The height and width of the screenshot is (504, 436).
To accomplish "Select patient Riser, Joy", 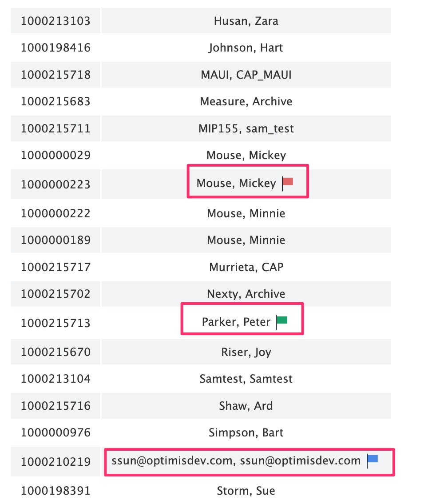I will pyautogui.click(x=246, y=352).
